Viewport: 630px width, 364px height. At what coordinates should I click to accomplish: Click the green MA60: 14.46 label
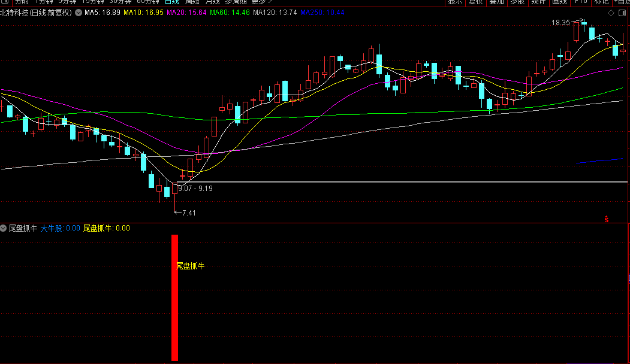pyautogui.click(x=230, y=13)
